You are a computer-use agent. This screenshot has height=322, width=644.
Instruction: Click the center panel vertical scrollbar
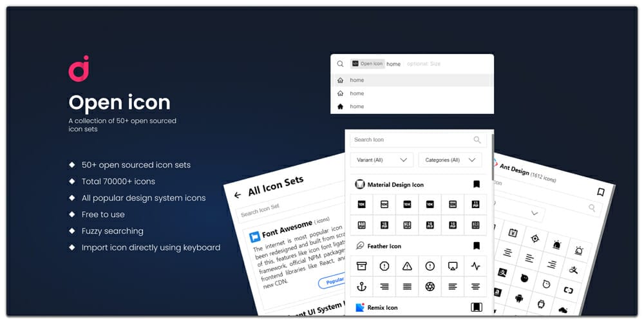click(493, 156)
